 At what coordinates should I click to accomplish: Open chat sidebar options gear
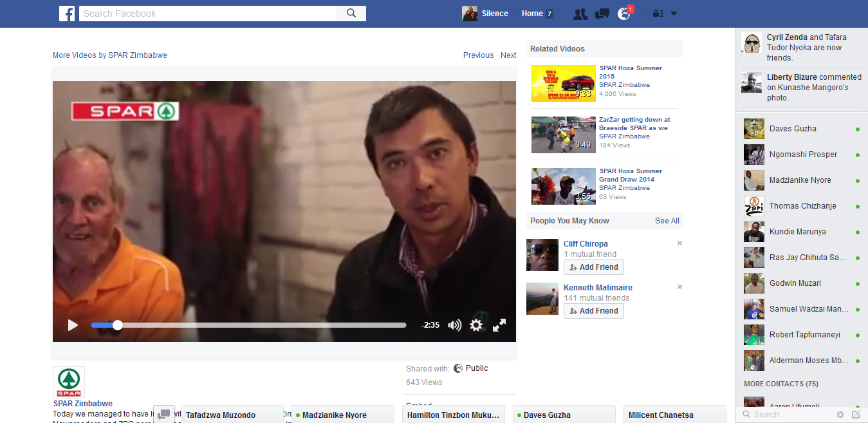tap(840, 415)
